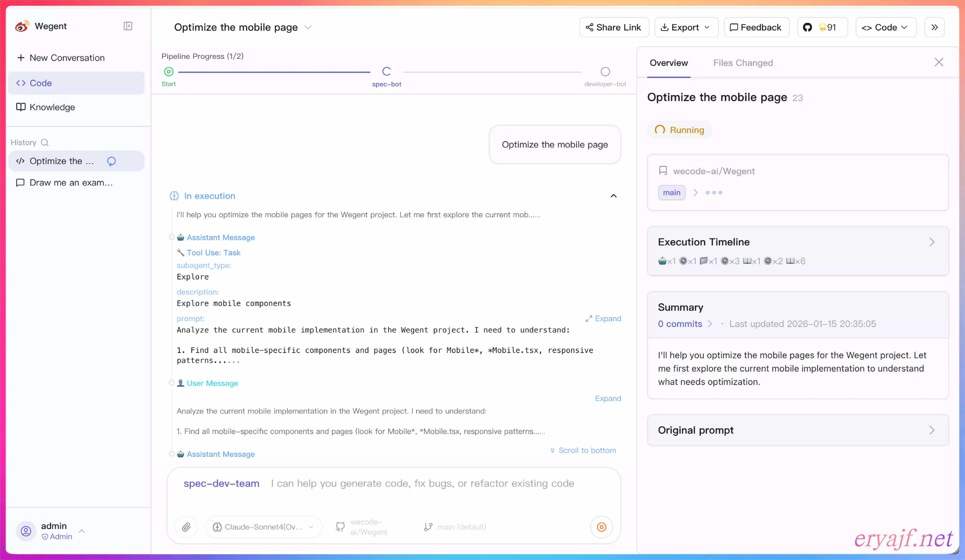965x560 pixels.
Task: Click the admin avatar icon
Action: 26,531
